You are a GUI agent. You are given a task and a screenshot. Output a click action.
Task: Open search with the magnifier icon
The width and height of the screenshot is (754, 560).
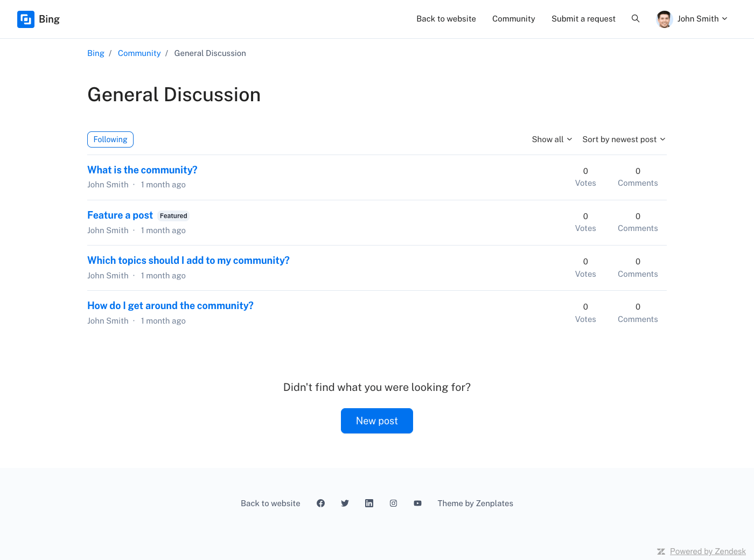click(x=636, y=19)
